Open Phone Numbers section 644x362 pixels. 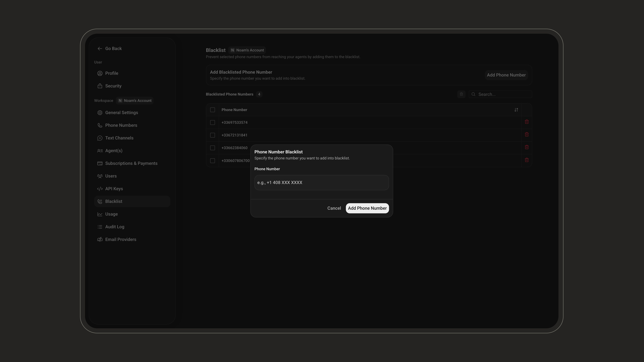click(132, 125)
